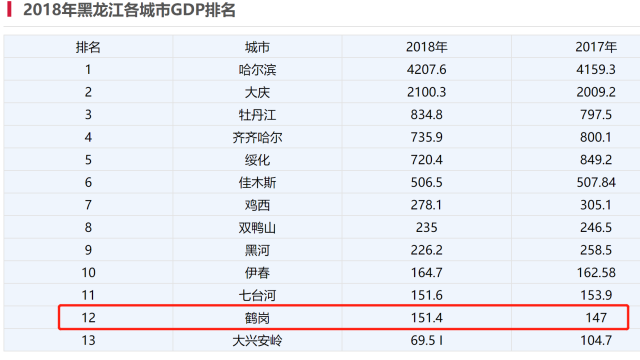Image resolution: width=640 pixels, height=360 pixels.
Task: Select the city cell 黑河
Action: (x=257, y=250)
